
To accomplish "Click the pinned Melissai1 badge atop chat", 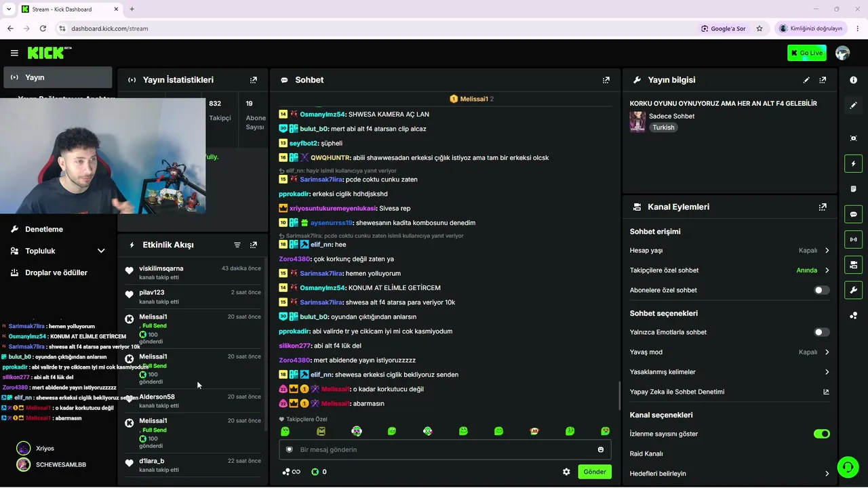I will (471, 99).
